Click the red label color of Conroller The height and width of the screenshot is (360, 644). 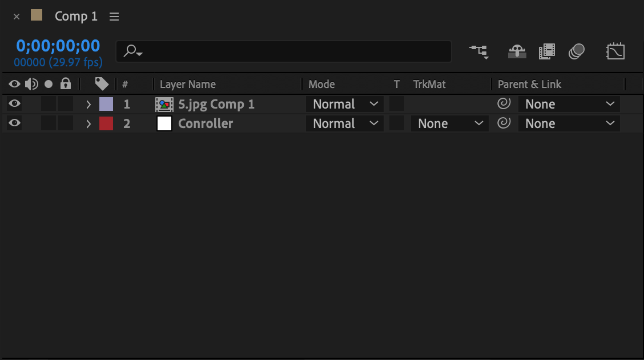pyautogui.click(x=106, y=123)
